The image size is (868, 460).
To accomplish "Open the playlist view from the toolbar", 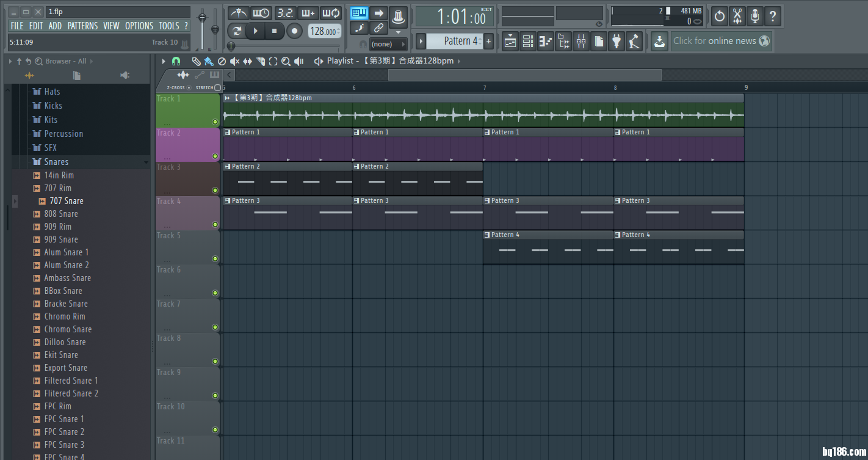I will coord(510,42).
